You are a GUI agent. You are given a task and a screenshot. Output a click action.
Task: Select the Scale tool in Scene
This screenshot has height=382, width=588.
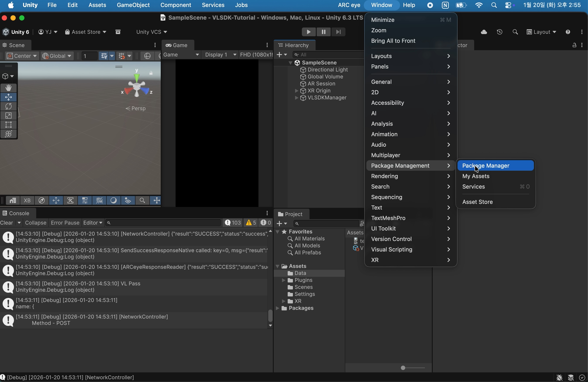(x=9, y=116)
